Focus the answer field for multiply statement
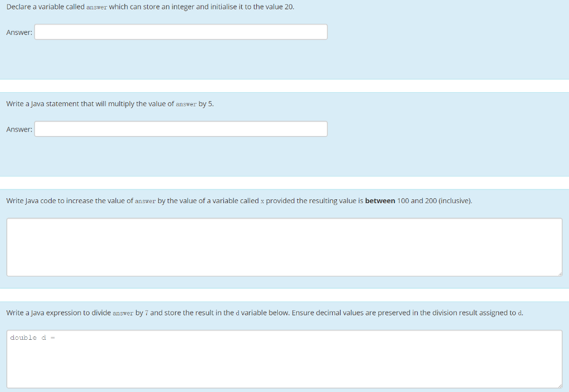This screenshot has width=569, height=392. (181, 129)
